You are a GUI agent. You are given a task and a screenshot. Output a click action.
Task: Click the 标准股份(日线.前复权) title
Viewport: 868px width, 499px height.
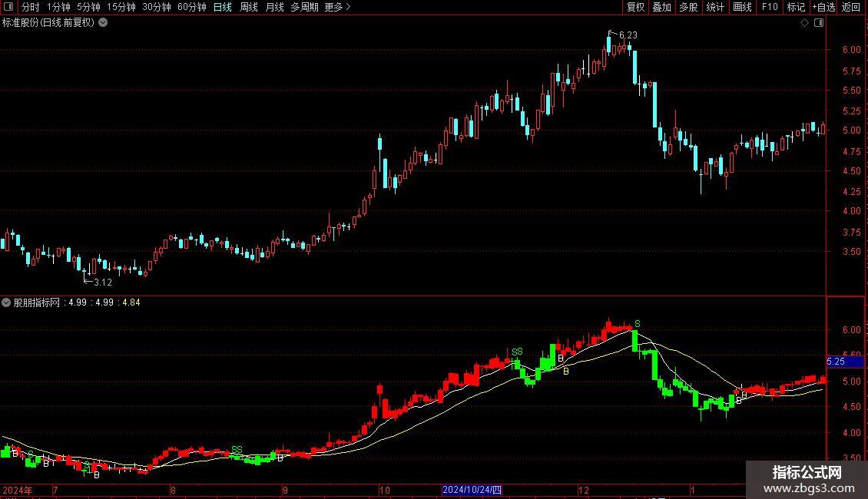[48, 23]
